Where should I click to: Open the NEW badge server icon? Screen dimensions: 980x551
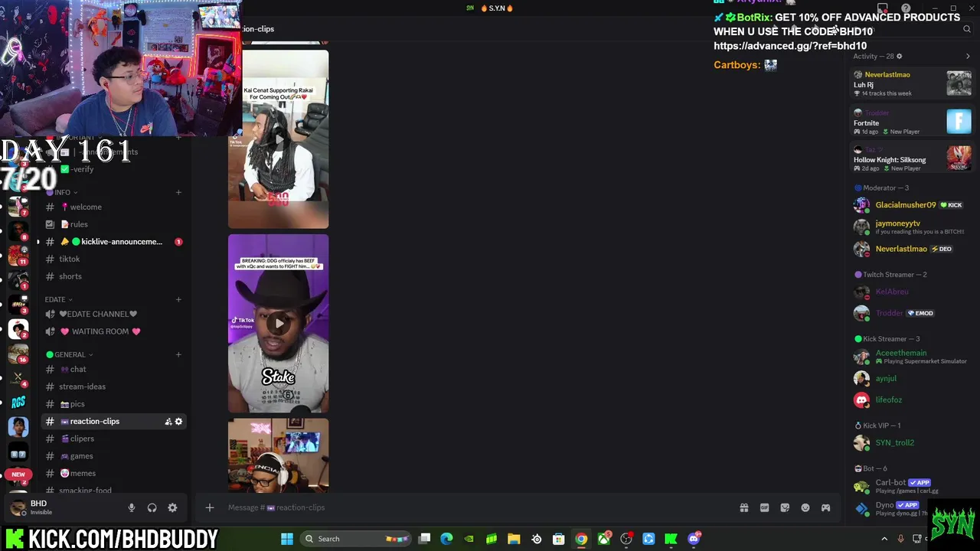click(18, 474)
